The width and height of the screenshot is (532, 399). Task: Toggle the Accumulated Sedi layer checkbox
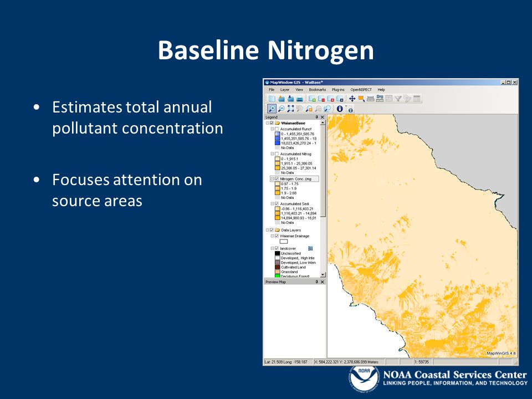(277, 203)
